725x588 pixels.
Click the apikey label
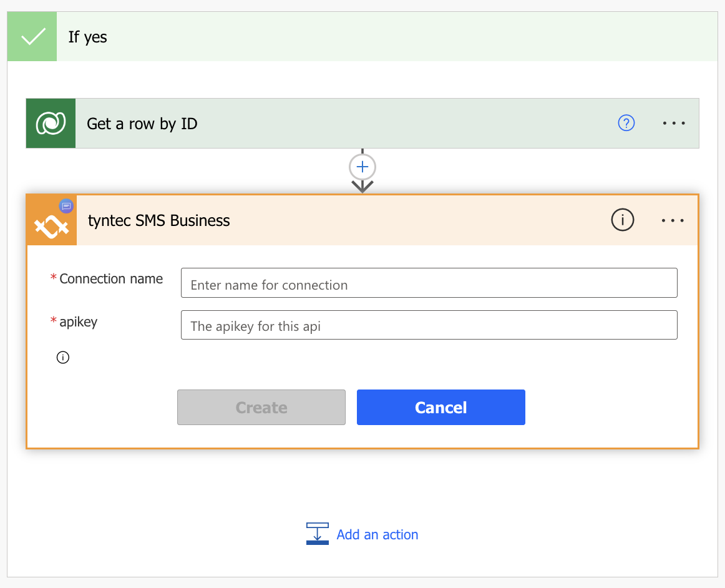79,321
